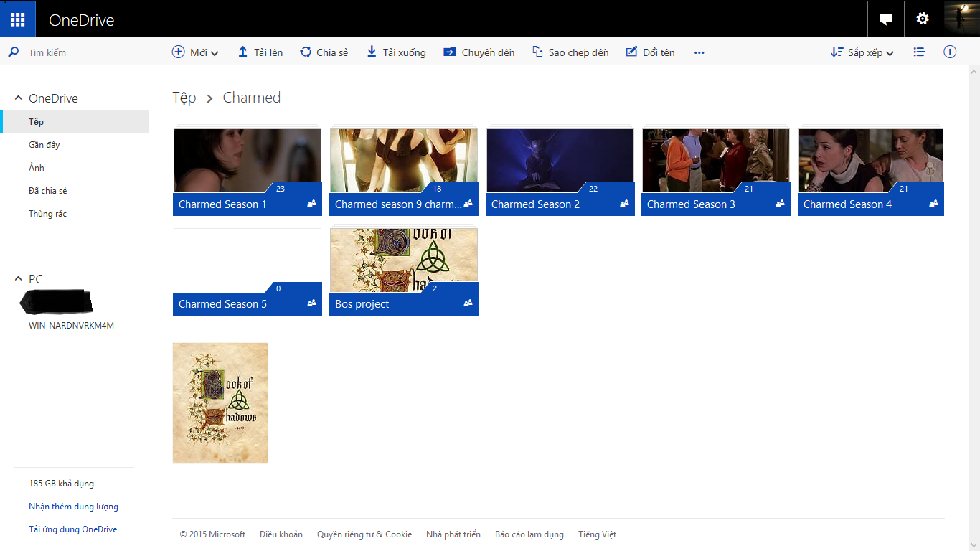980x551 pixels.
Task: Open the info details pane icon
Action: 950,52
